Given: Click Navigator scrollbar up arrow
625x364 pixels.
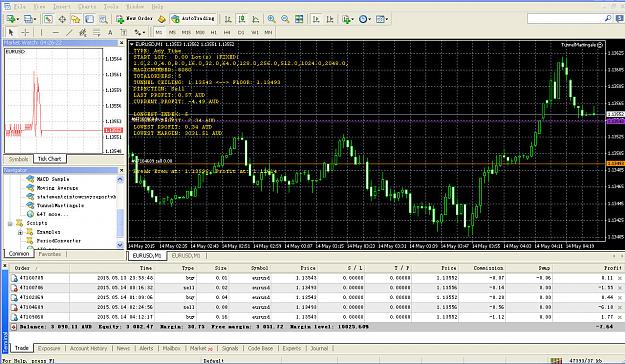Looking at the screenshot, I should [x=120, y=180].
